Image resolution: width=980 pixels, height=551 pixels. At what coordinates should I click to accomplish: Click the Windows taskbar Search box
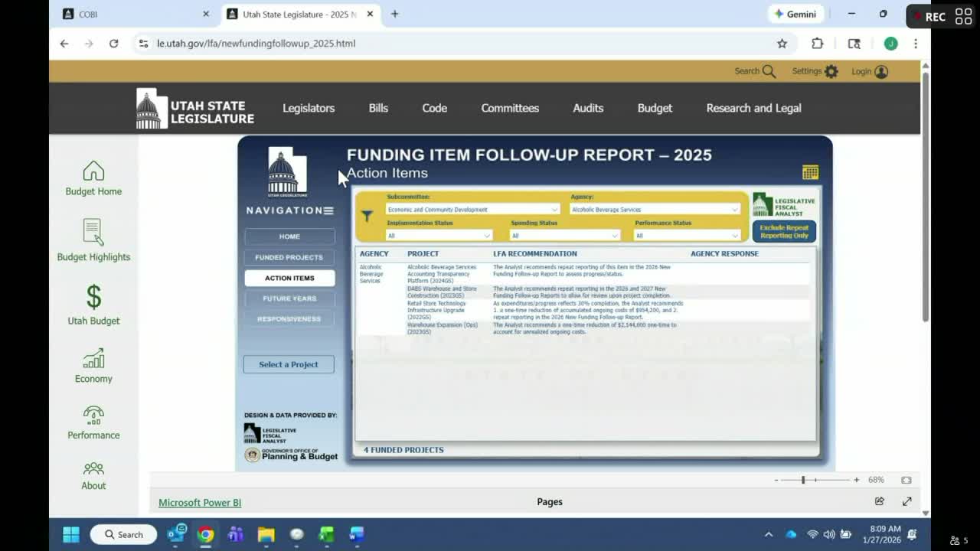tap(123, 534)
